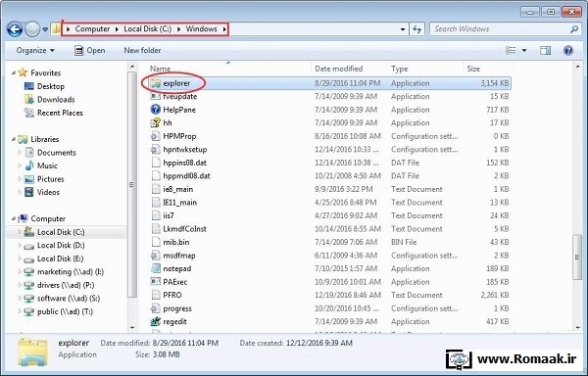Select the HelpPane application icon
The height and width of the screenshot is (376, 588).
156,110
